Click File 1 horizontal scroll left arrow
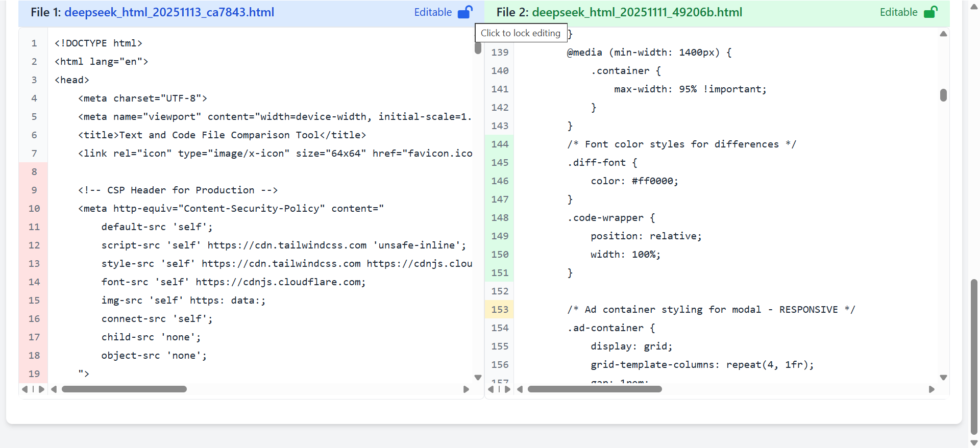 [x=54, y=389]
